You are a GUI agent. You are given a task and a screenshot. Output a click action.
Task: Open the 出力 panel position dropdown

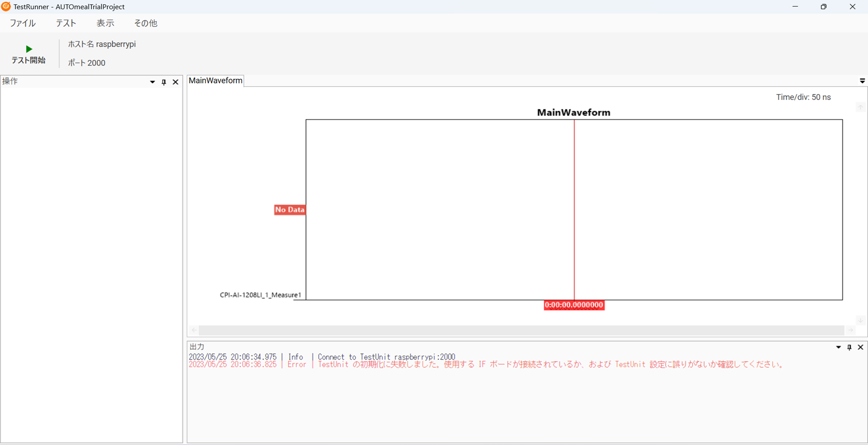(838, 347)
